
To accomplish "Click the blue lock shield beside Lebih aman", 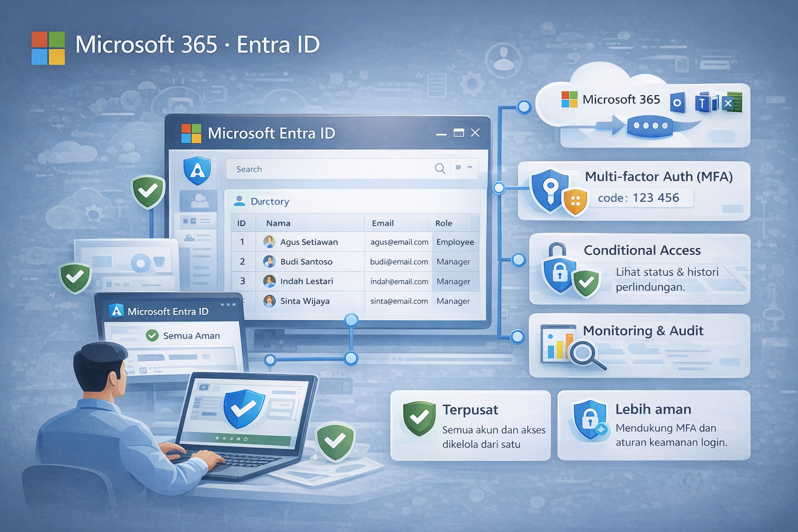I will pos(590,419).
